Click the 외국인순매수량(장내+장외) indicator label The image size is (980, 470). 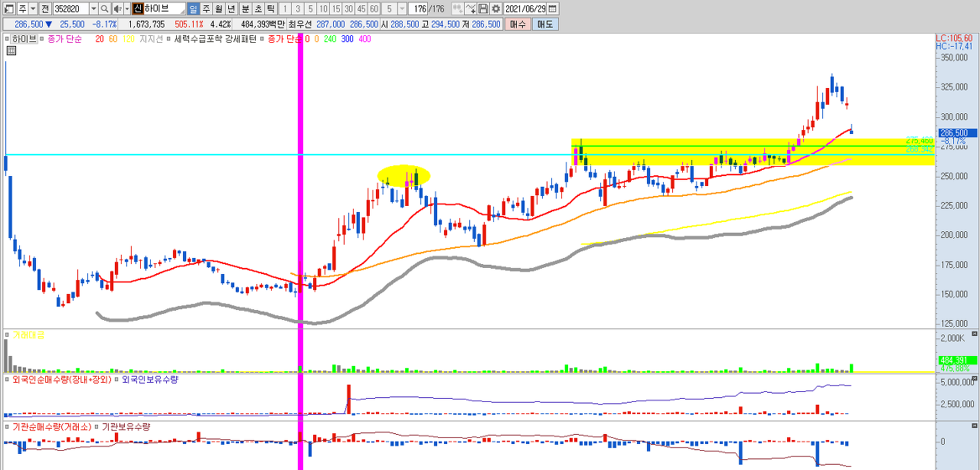[62, 379]
